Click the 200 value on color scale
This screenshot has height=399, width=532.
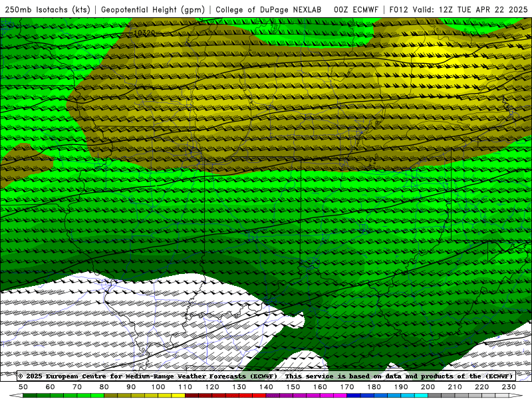(x=428, y=387)
